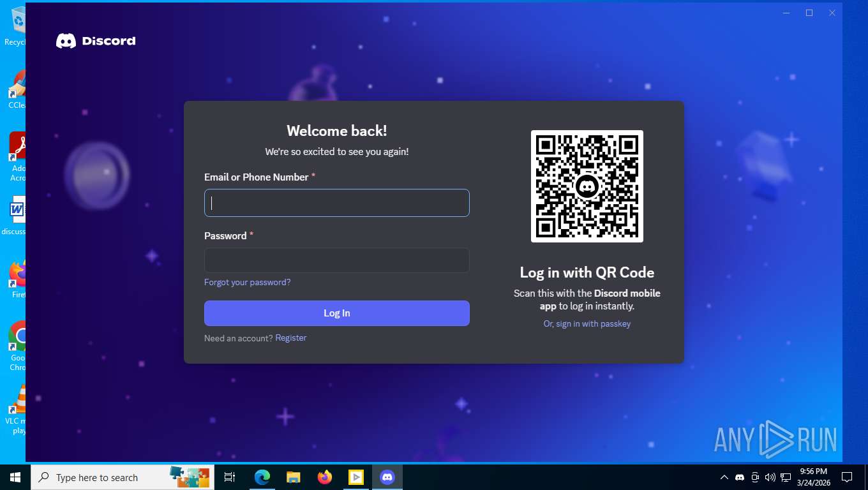The width and height of the screenshot is (868, 490).
Task: Select the Recycle Bin desktop icon
Action: (17, 26)
